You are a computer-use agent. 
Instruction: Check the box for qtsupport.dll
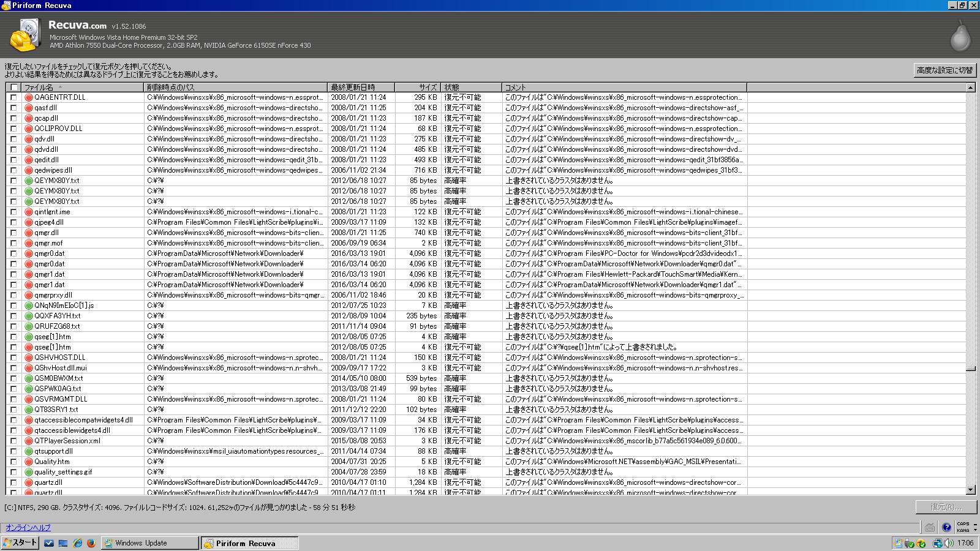pos(13,451)
